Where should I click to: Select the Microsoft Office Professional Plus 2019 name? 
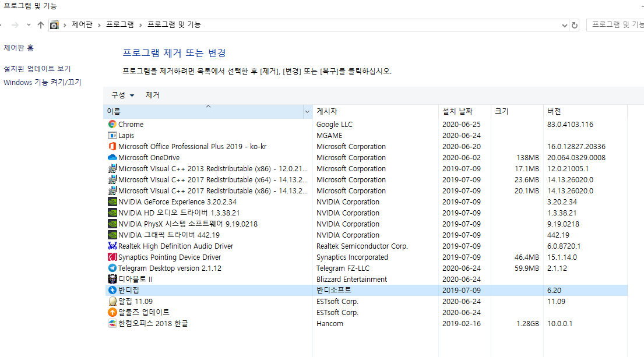192,147
